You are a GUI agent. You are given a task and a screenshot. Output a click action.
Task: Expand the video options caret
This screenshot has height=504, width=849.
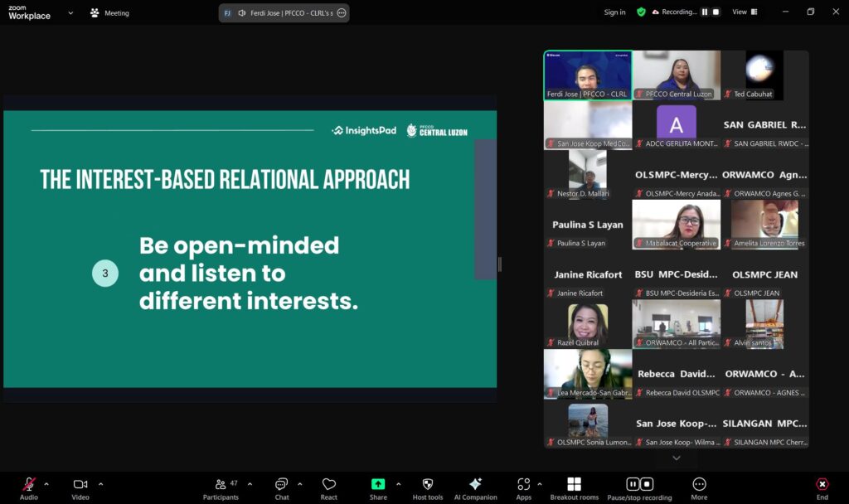(100, 484)
